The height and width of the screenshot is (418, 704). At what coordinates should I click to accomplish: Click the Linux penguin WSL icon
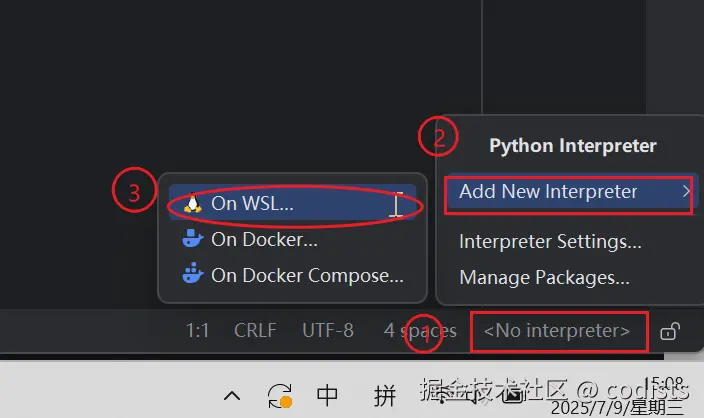click(x=193, y=203)
